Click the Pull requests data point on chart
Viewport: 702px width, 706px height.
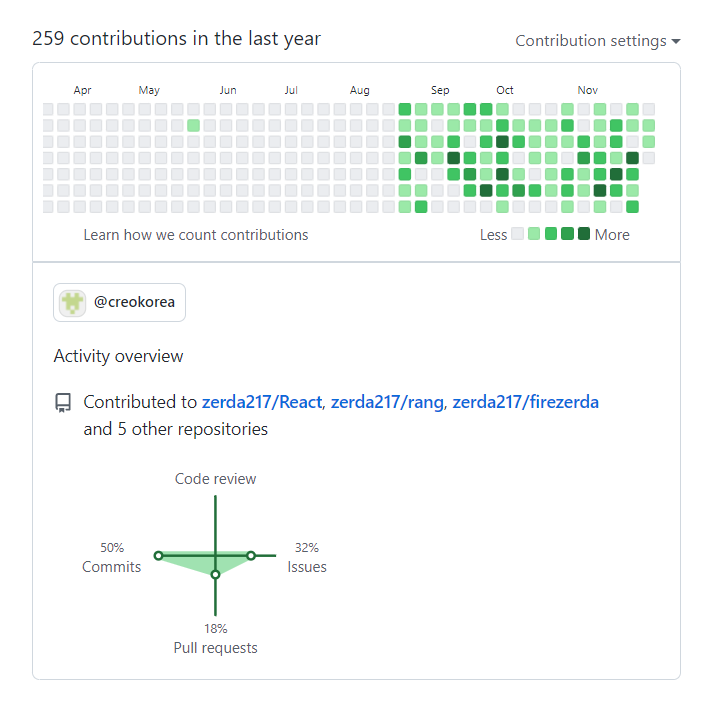coord(215,575)
